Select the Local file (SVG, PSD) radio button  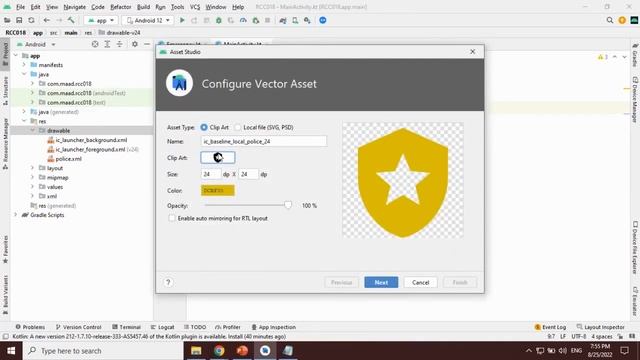click(x=238, y=127)
